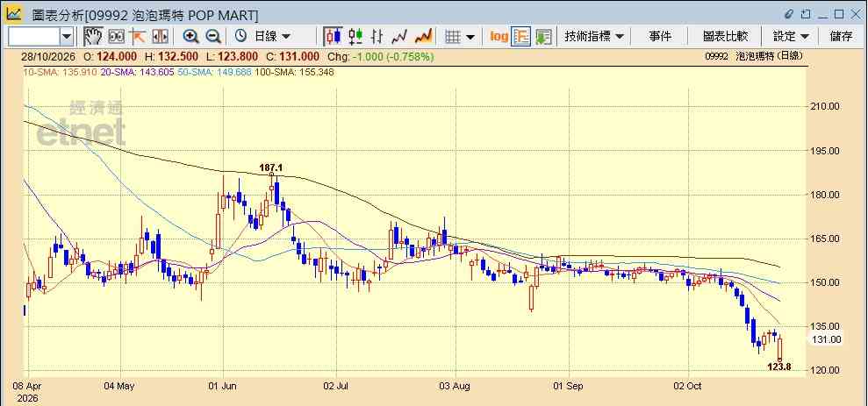Click the 131.00 current price tag
The image size is (868, 406).
(827, 339)
